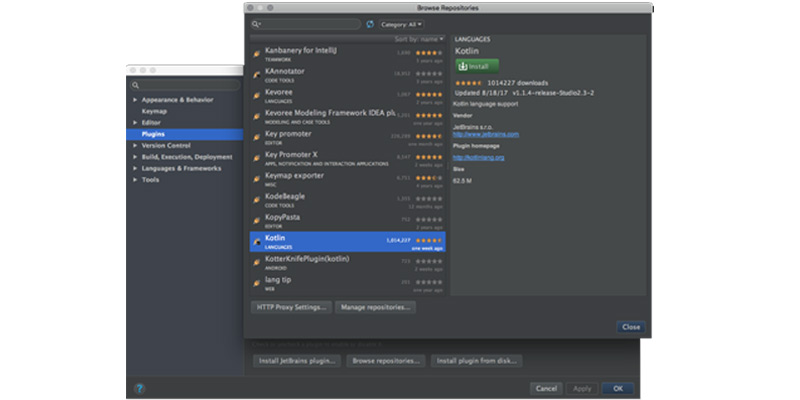
Task: Click the plugin icon next to KodeBeagle
Action: (x=257, y=200)
